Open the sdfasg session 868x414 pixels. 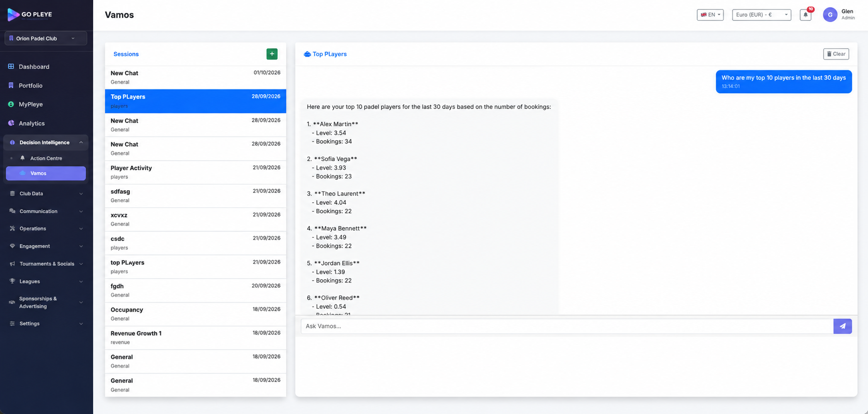[x=195, y=196]
